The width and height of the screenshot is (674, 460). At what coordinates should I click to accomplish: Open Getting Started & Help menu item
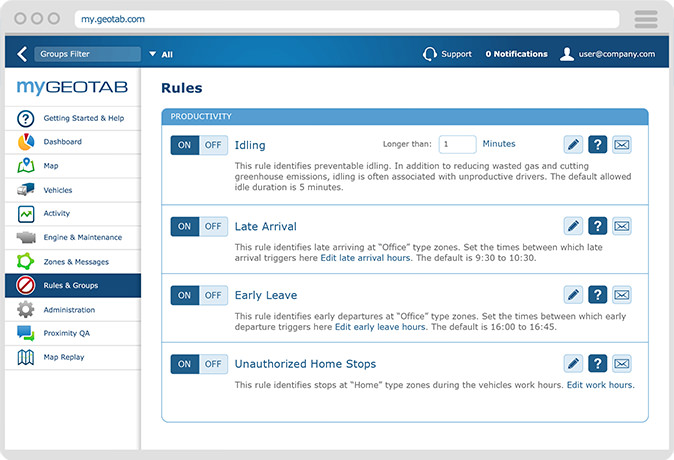73,118
